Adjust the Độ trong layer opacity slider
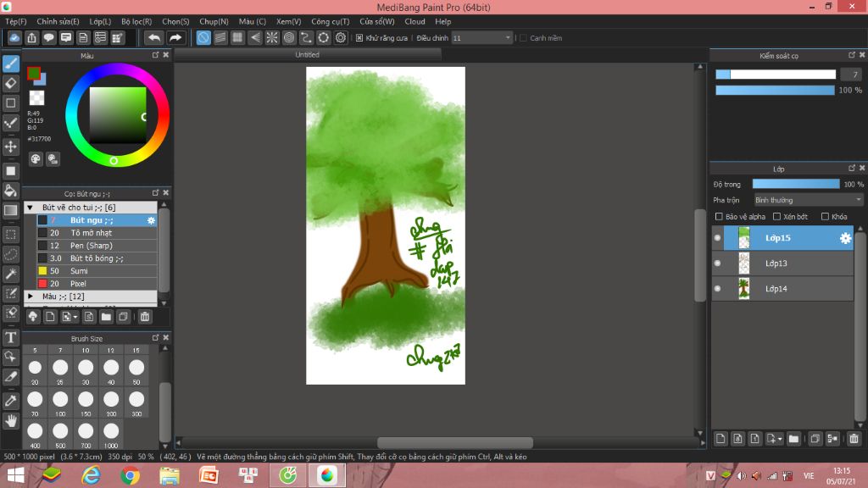Screen dimensions: 868x488 coord(796,184)
